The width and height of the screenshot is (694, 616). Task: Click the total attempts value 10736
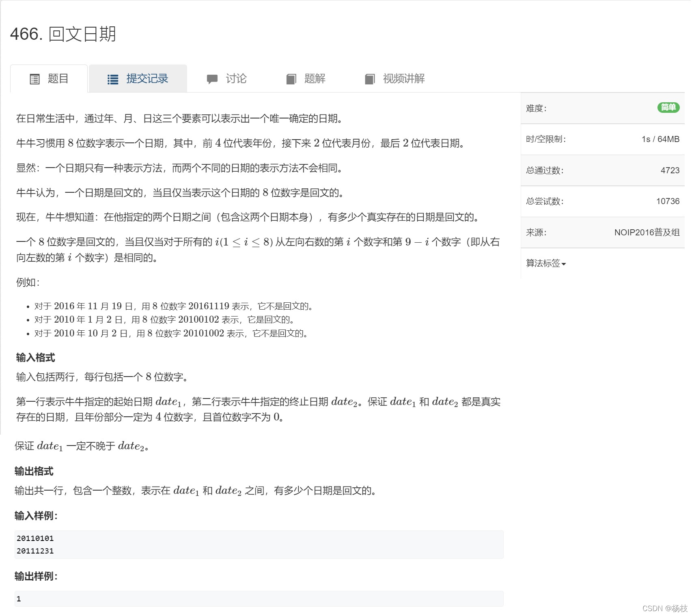[x=668, y=201]
